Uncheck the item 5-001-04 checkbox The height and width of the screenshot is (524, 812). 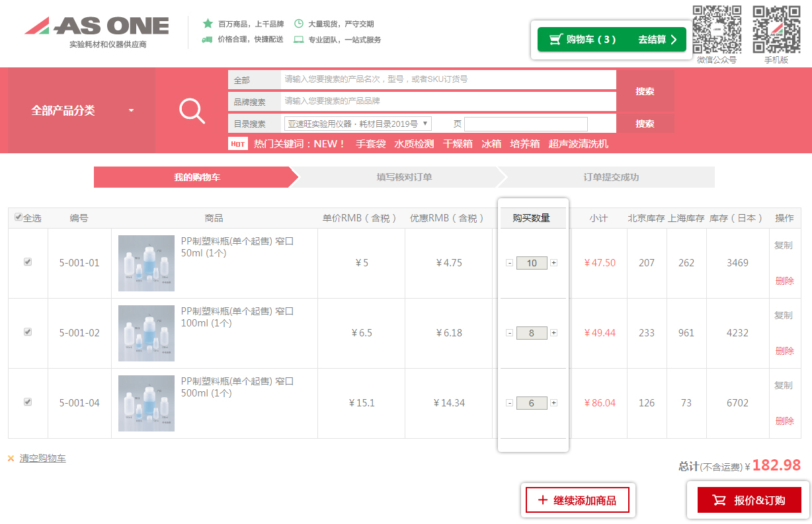click(28, 402)
